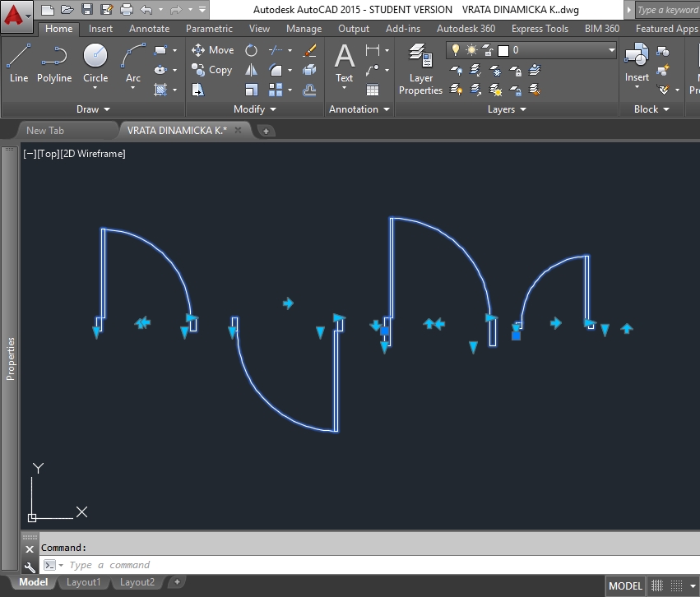Toggle MODEL space button in status bar

pyautogui.click(x=625, y=586)
